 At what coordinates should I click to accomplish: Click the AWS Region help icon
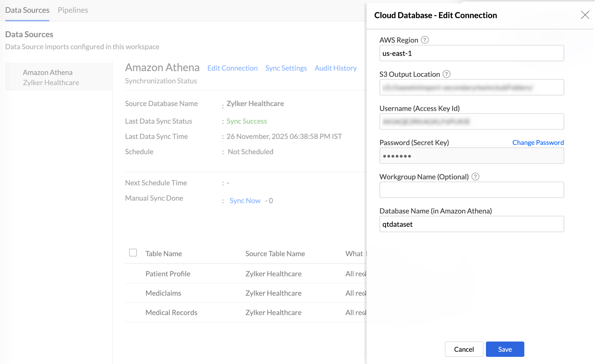[425, 40]
